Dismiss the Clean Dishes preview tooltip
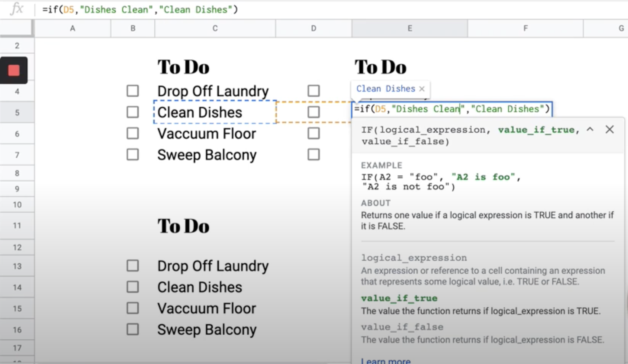628x364 pixels. [422, 89]
